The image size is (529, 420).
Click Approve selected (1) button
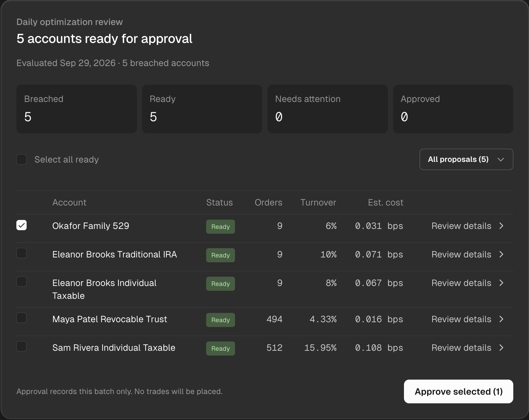pyautogui.click(x=458, y=391)
